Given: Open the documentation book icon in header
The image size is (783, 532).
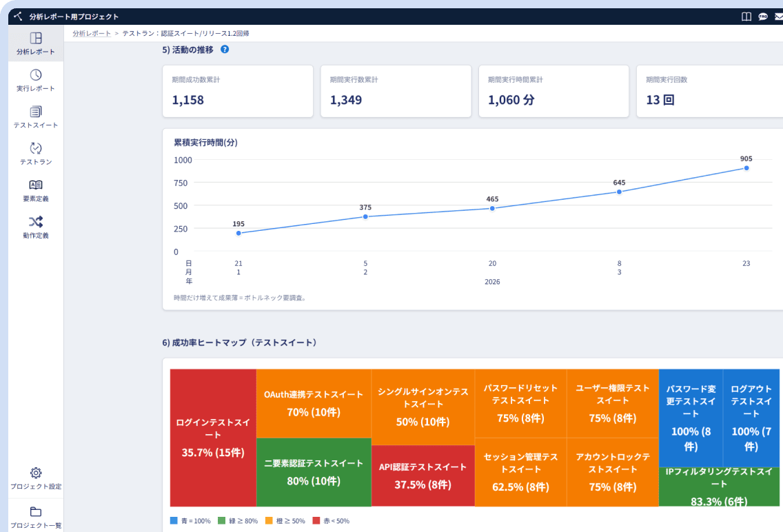Looking at the screenshot, I should click(746, 17).
